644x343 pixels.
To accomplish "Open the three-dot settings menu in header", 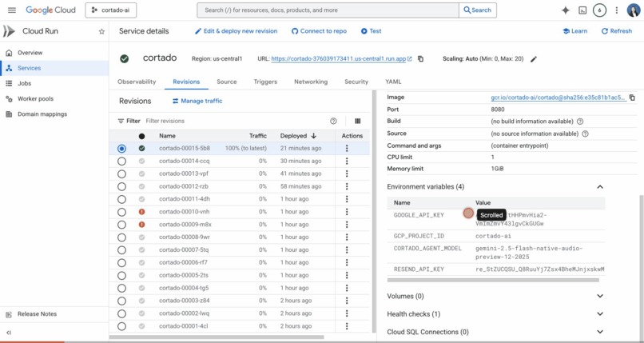I will [617, 10].
